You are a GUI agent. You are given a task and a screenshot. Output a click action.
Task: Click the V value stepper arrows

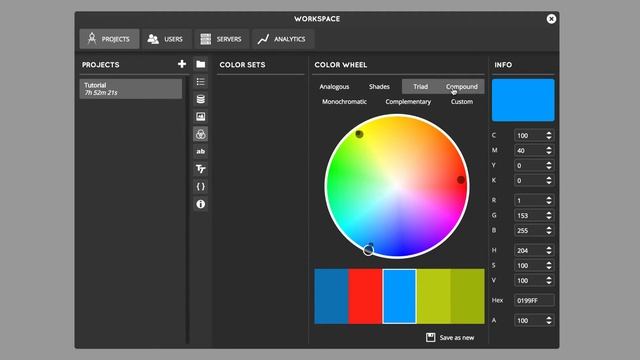[x=549, y=280]
